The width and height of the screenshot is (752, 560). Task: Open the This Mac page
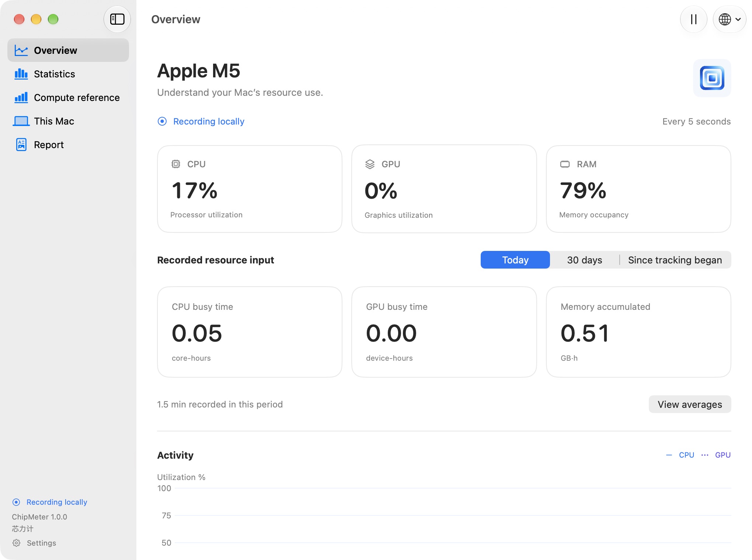pyautogui.click(x=68, y=121)
